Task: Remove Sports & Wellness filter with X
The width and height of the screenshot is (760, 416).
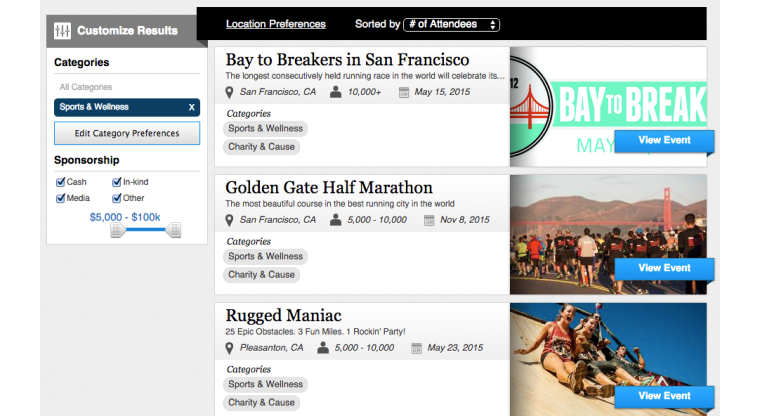Action: [191, 107]
